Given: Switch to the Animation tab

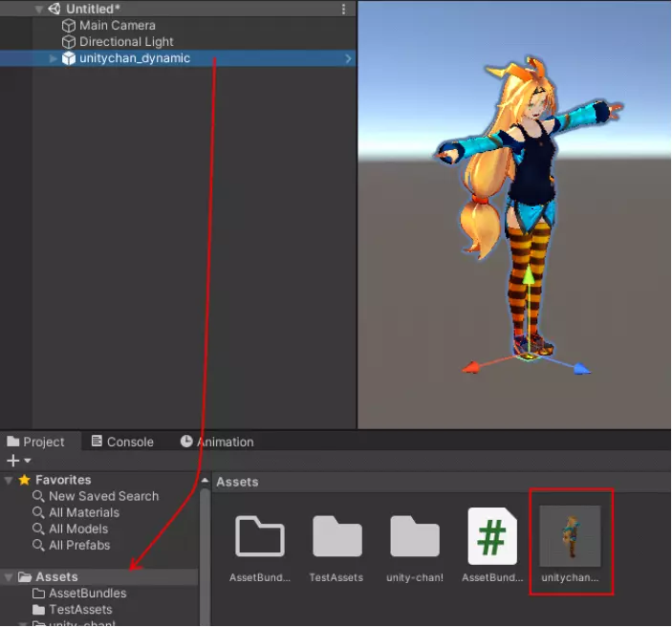Looking at the screenshot, I should [217, 442].
